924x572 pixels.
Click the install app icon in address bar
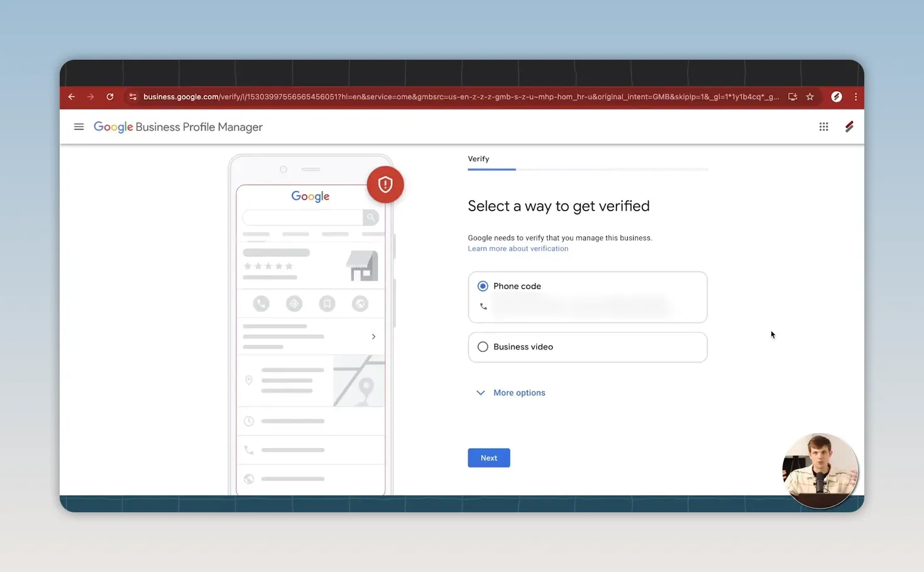click(x=793, y=97)
